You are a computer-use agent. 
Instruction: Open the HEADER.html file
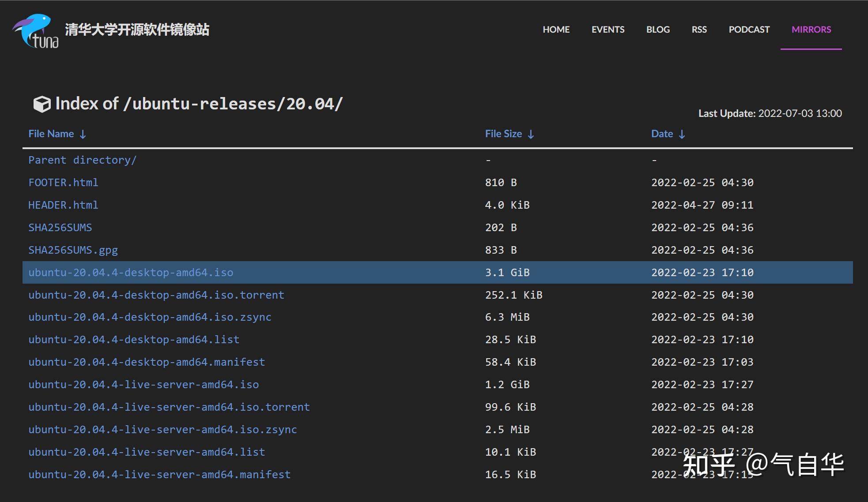(x=63, y=205)
